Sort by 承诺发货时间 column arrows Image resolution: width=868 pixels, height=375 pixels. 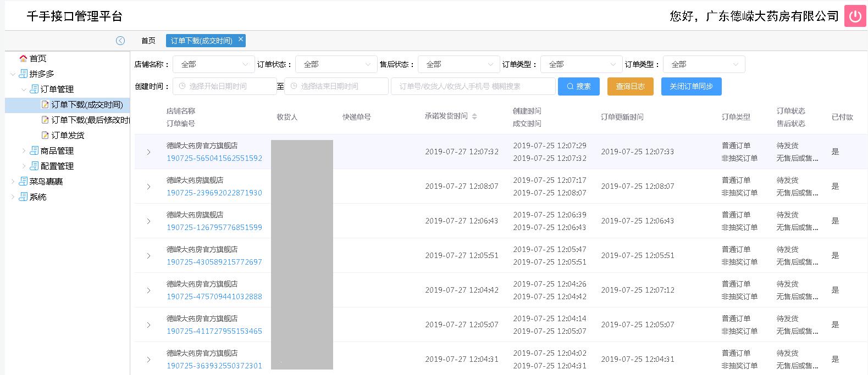(x=474, y=116)
